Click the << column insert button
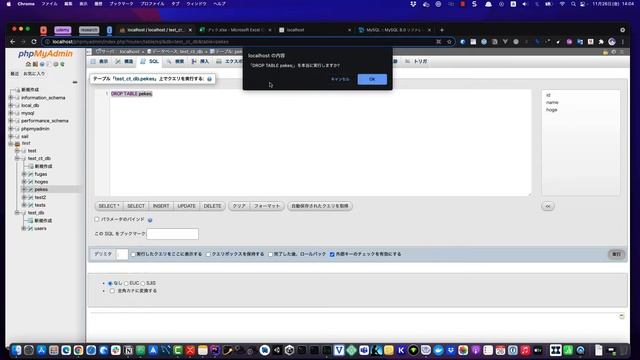Image resolution: width=640 pixels, height=360 pixels. [548, 207]
